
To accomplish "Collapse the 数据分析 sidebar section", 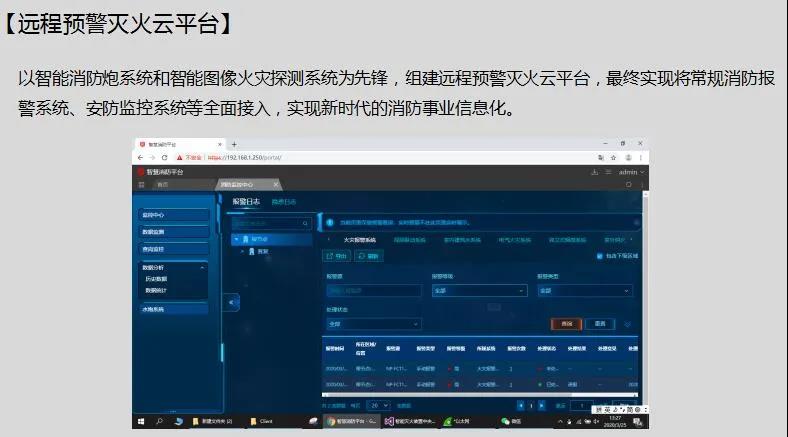I will tap(203, 268).
